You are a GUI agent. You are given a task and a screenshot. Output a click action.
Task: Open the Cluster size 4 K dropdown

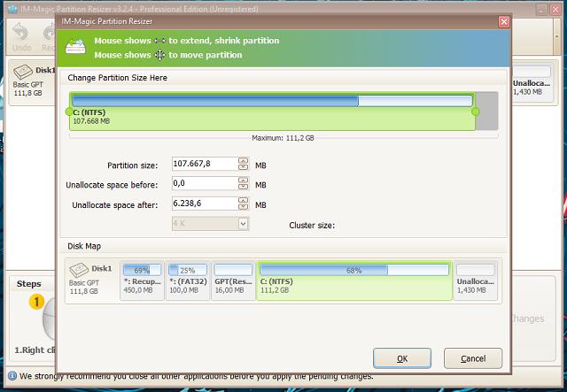point(244,224)
